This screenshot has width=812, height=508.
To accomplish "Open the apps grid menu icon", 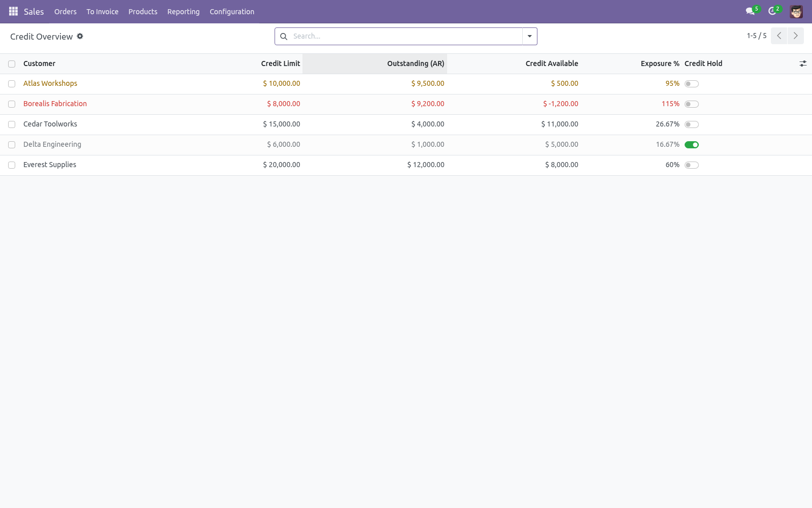I will tap(14, 11).
